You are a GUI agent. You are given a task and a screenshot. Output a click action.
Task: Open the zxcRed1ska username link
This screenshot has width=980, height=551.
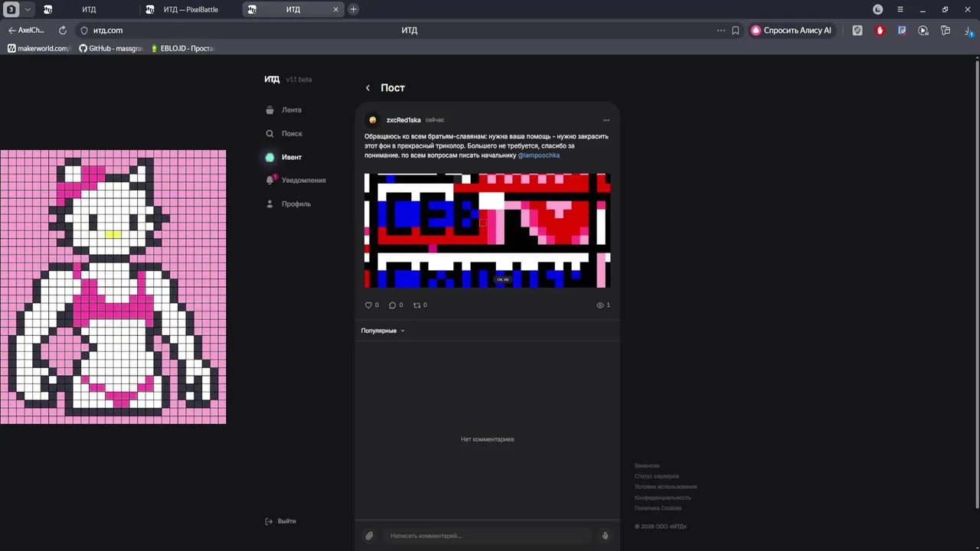point(403,120)
